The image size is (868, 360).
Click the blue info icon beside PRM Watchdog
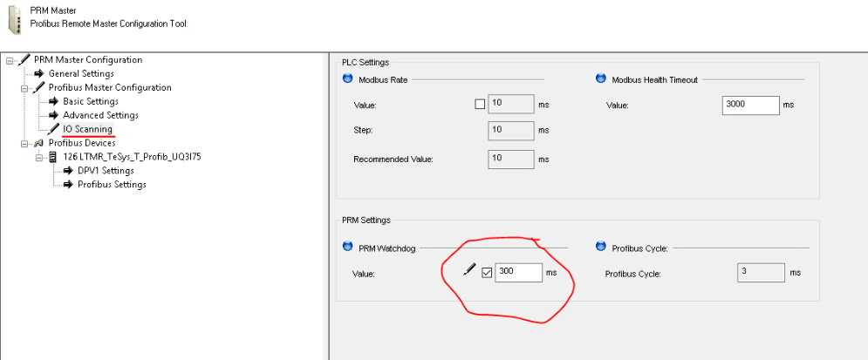pos(348,247)
